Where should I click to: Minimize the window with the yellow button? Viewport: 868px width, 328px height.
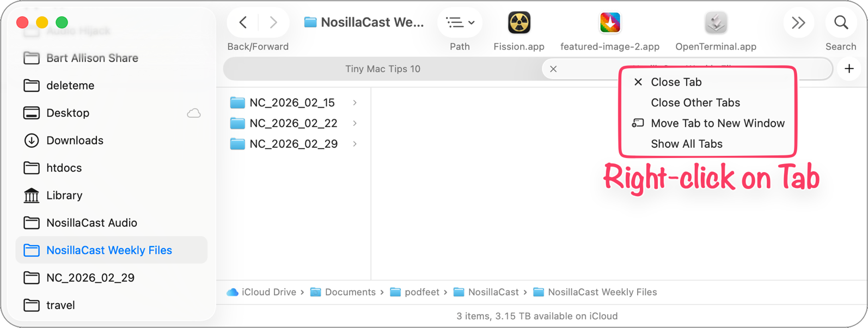click(42, 22)
